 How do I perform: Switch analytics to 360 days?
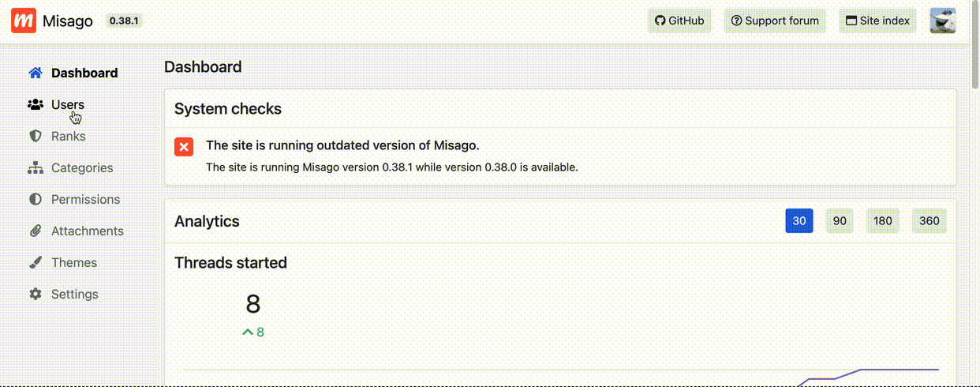(929, 221)
